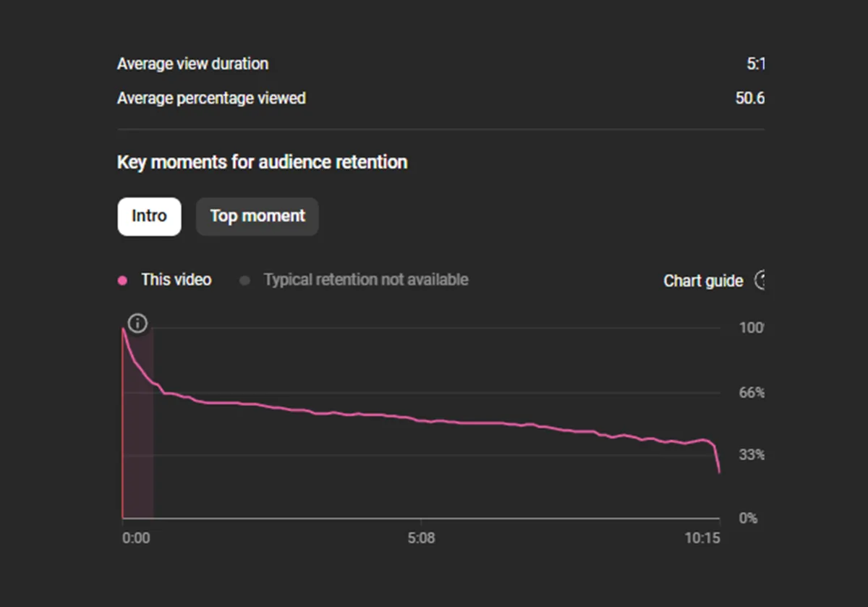Image resolution: width=868 pixels, height=607 pixels.
Task: Click the info icon above the intro marker
Action: pyautogui.click(x=137, y=323)
